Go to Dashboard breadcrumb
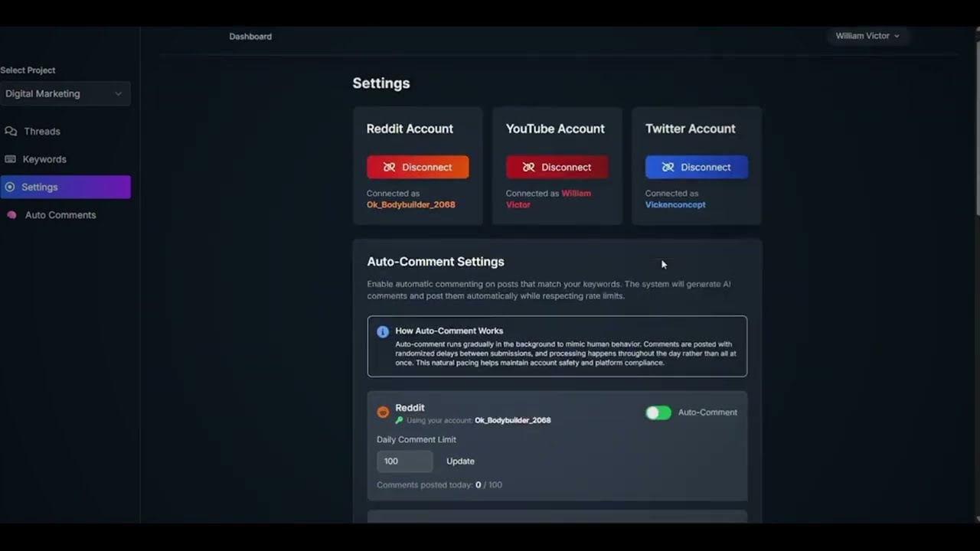This screenshot has width=980, height=551. pyautogui.click(x=250, y=36)
